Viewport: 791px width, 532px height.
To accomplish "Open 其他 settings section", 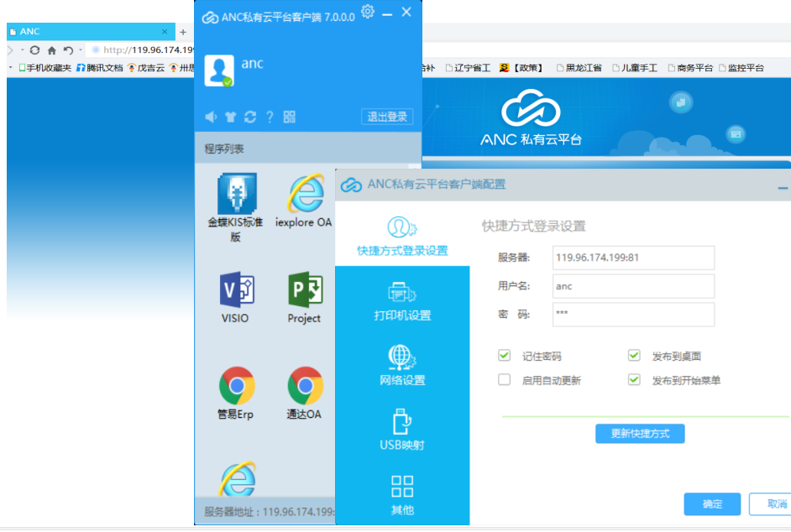I will (x=402, y=495).
